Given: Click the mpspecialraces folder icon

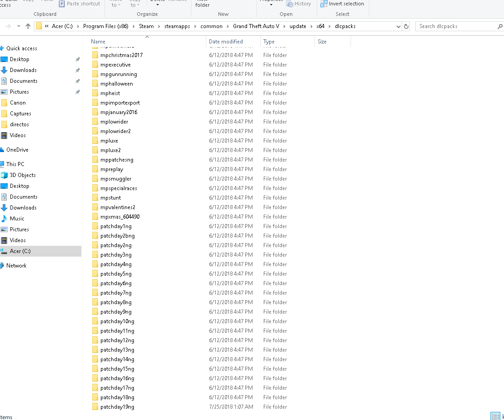Looking at the screenshot, I should point(95,188).
